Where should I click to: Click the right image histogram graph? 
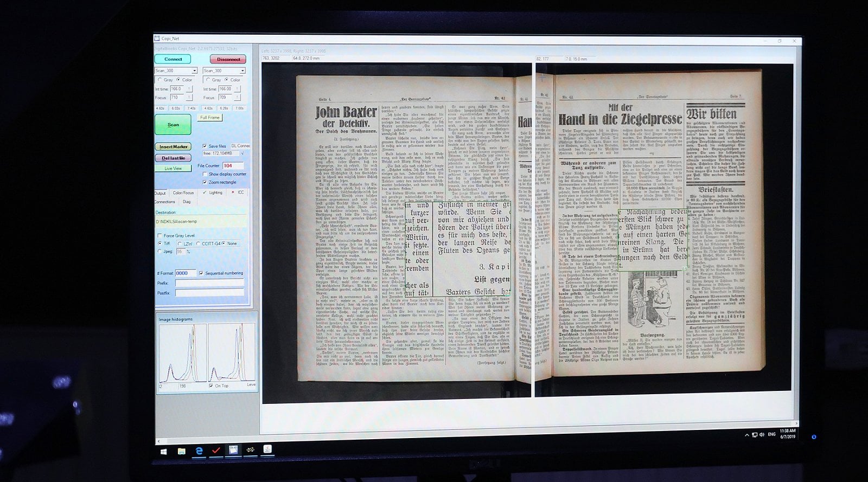[x=232, y=352]
